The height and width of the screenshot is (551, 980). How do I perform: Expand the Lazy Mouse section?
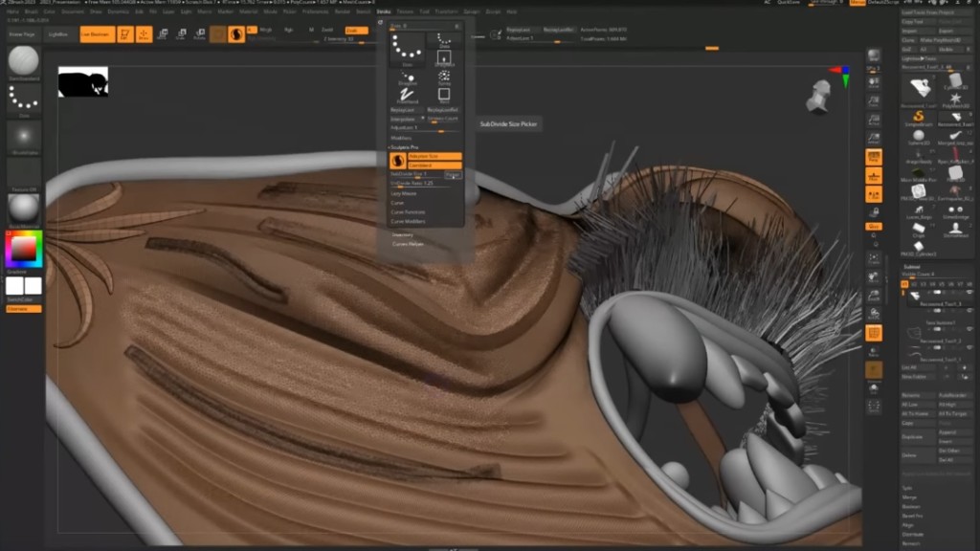402,193
